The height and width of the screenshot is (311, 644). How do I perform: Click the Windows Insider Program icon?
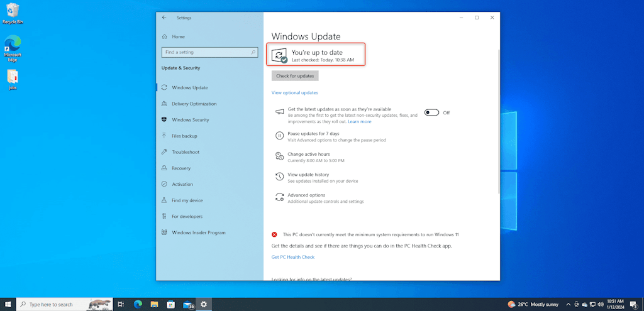click(x=164, y=232)
